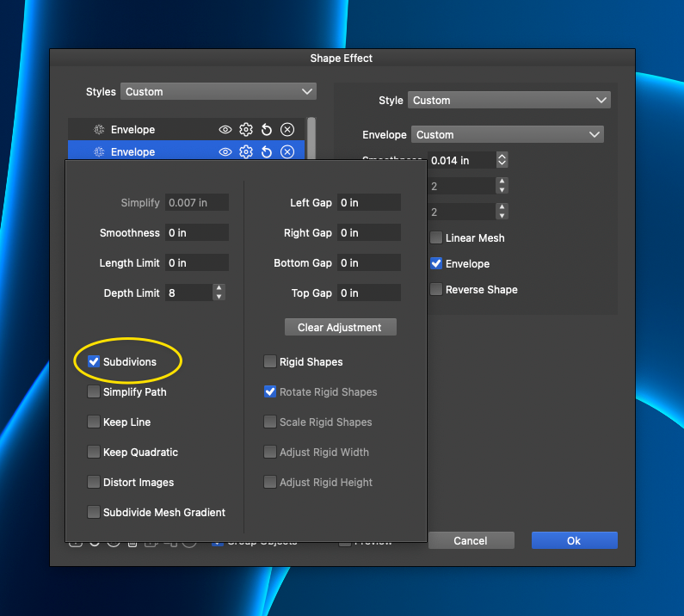Viewport: 684px width, 616px height.
Task: Reset the selected Envelope effect
Action: (x=267, y=152)
